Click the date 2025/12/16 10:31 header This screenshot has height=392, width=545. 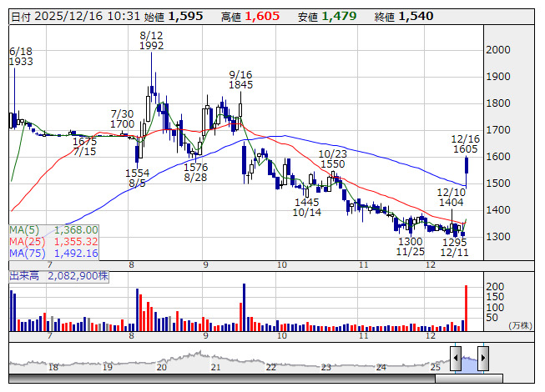(x=75, y=16)
